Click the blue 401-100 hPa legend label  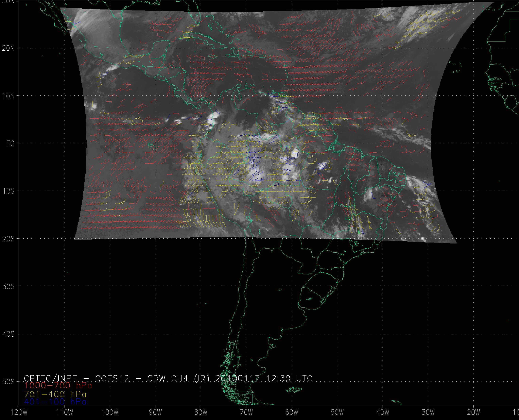click(55, 402)
